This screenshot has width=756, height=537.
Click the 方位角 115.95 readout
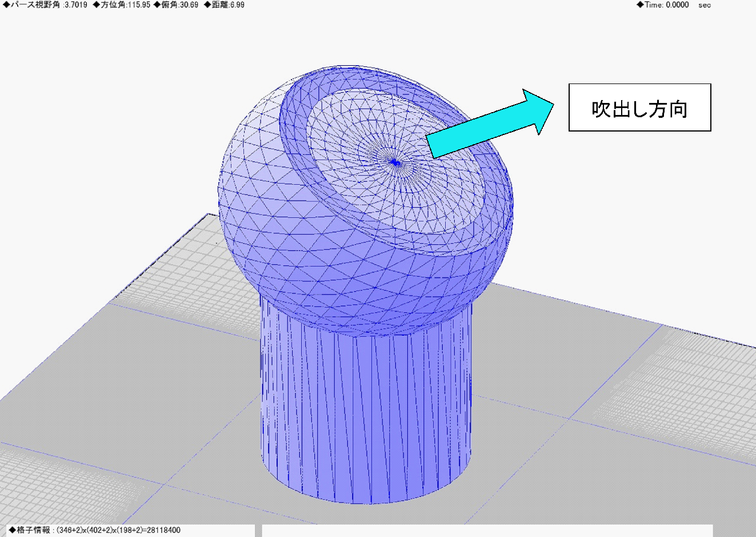pyautogui.click(x=122, y=5)
